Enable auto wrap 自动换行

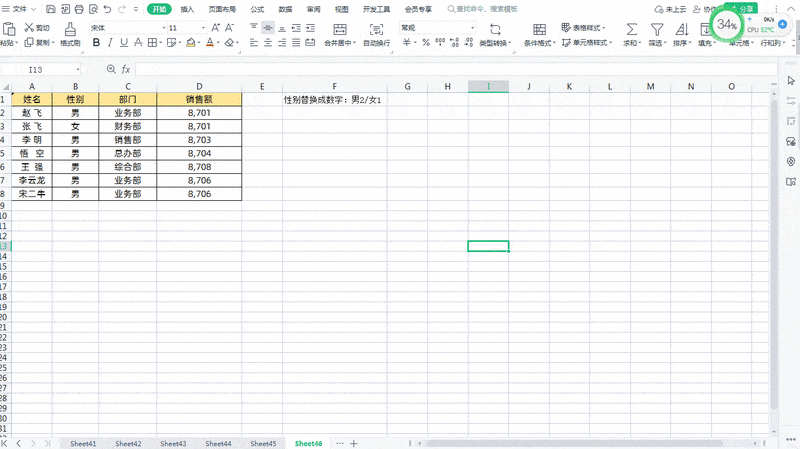click(x=377, y=34)
